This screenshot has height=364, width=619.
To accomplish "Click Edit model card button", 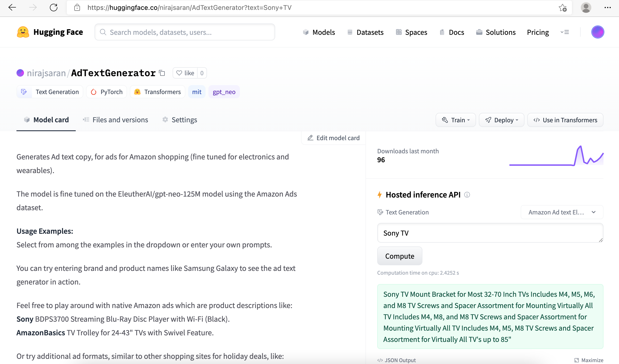I will (333, 138).
